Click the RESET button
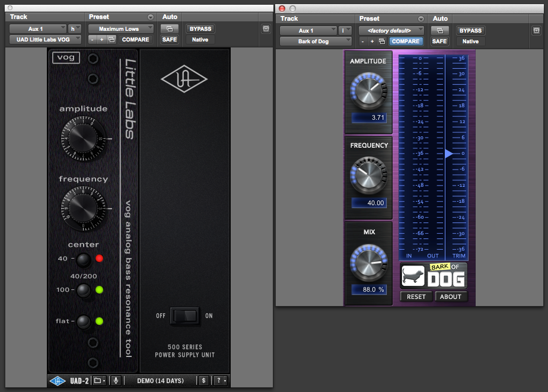Image resolution: width=548 pixels, height=392 pixels. tap(416, 297)
